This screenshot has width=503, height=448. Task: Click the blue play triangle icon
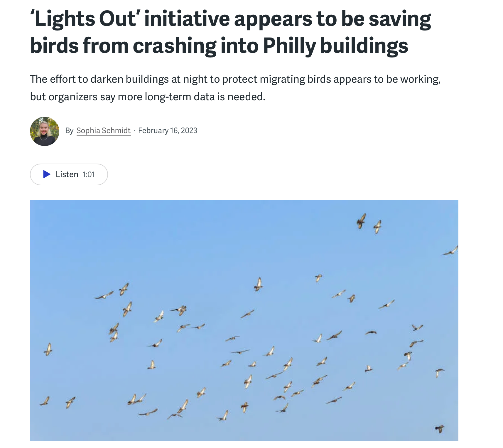point(47,174)
